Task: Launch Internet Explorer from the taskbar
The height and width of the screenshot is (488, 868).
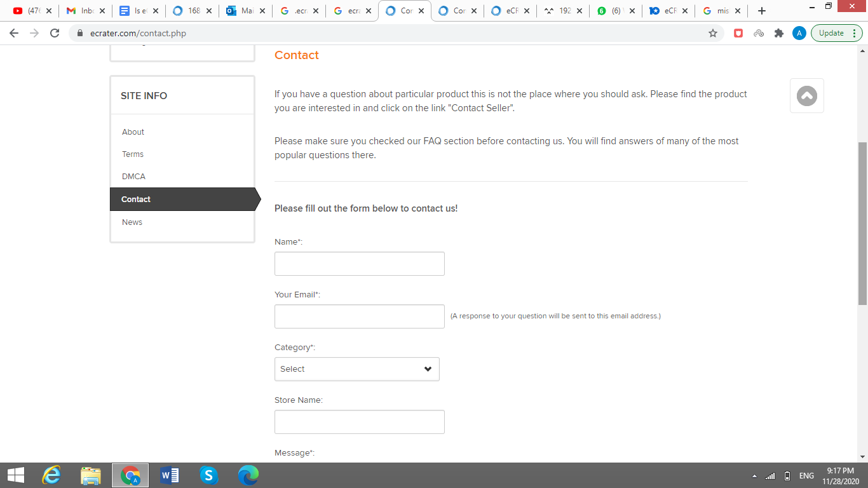Action: 51,475
